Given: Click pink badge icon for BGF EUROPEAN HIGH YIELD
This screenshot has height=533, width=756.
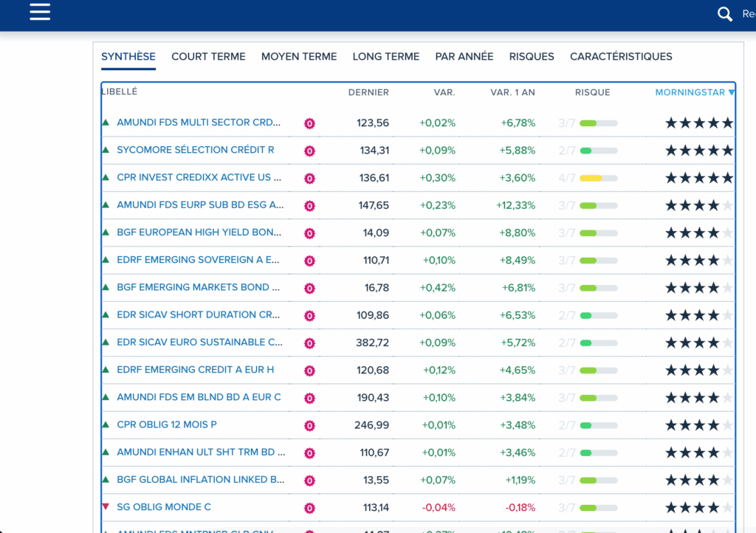Looking at the screenshot, I should click(x=309, y=233).
